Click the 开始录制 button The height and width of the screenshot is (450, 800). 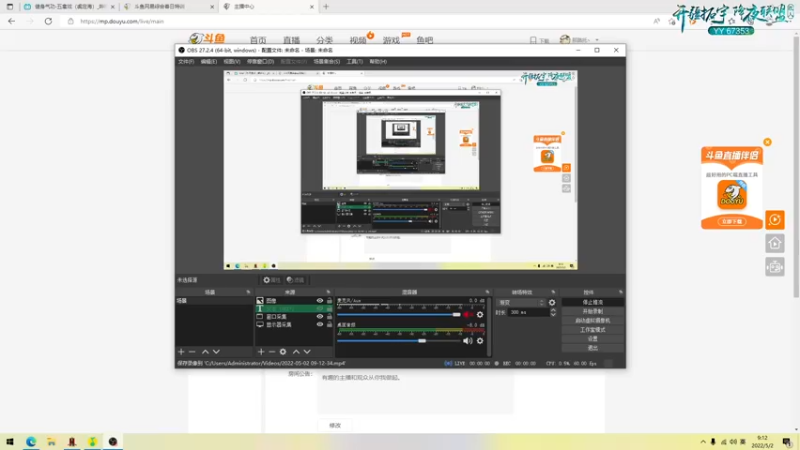[592, 311]
